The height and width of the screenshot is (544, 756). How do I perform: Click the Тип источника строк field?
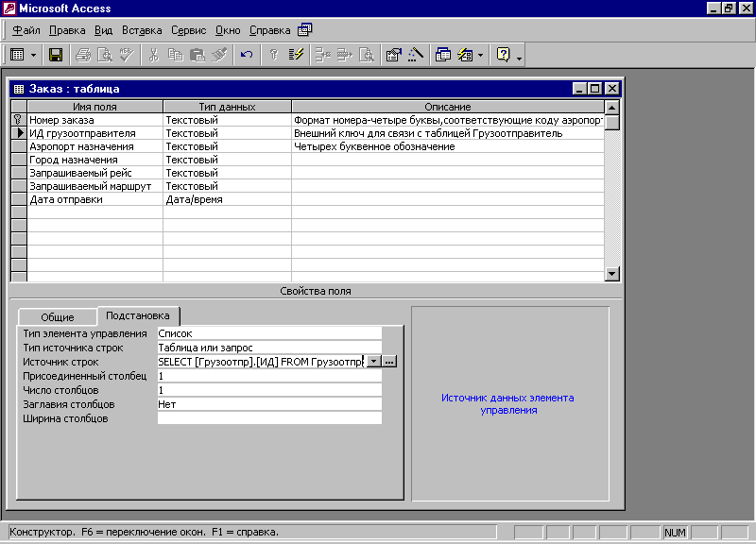pyautogui.click(x=269, y=348)
